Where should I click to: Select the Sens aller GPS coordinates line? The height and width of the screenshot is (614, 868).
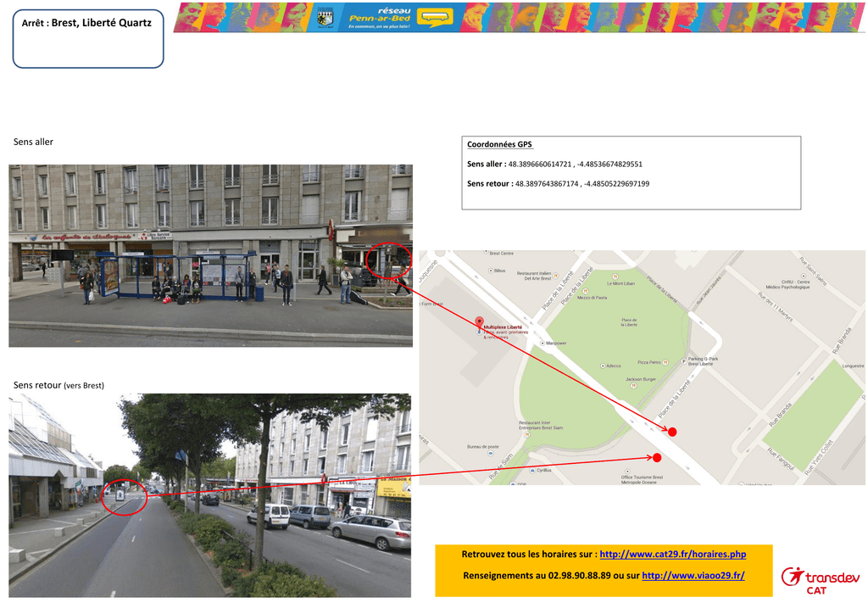(554, 164)
